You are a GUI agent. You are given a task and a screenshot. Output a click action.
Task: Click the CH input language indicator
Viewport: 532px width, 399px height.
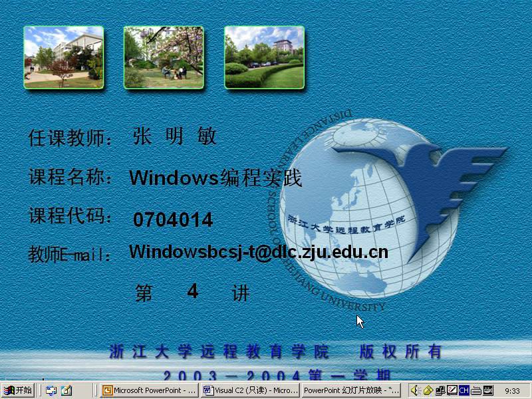coord(464,390)
